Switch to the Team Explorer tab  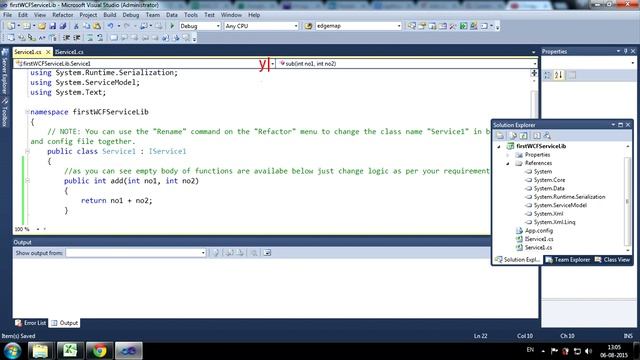tap(568, 260)
